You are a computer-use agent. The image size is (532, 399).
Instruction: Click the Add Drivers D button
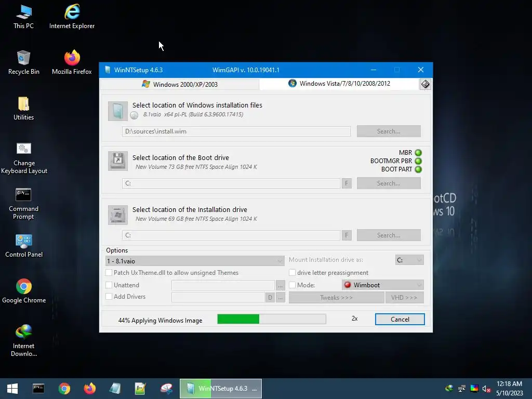tap(270, 298)
